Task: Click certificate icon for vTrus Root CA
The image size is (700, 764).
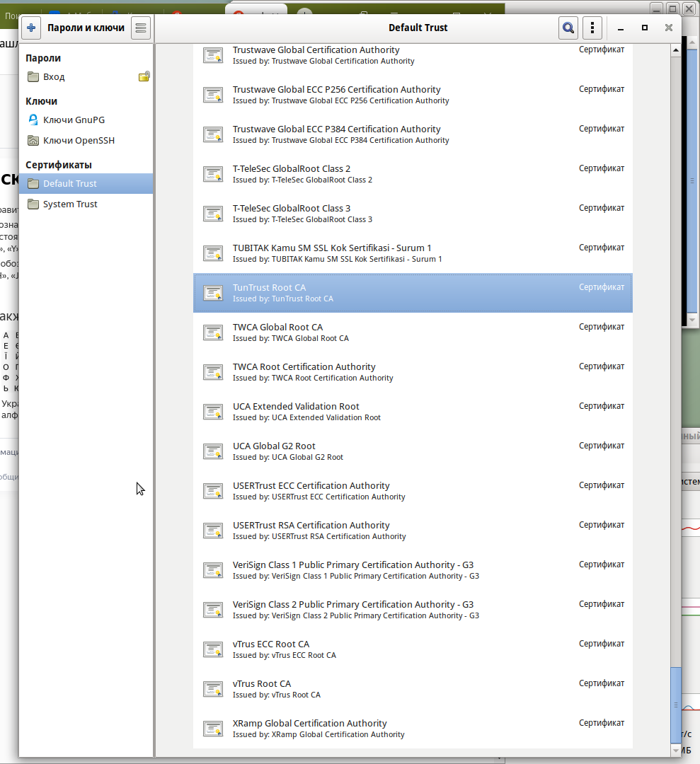Action: [x=213, y=689]
